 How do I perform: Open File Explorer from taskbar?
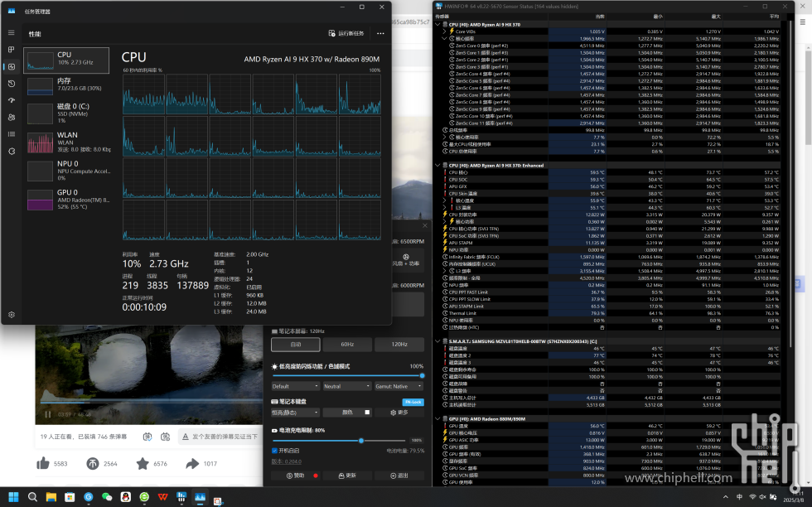click(51, 497)
